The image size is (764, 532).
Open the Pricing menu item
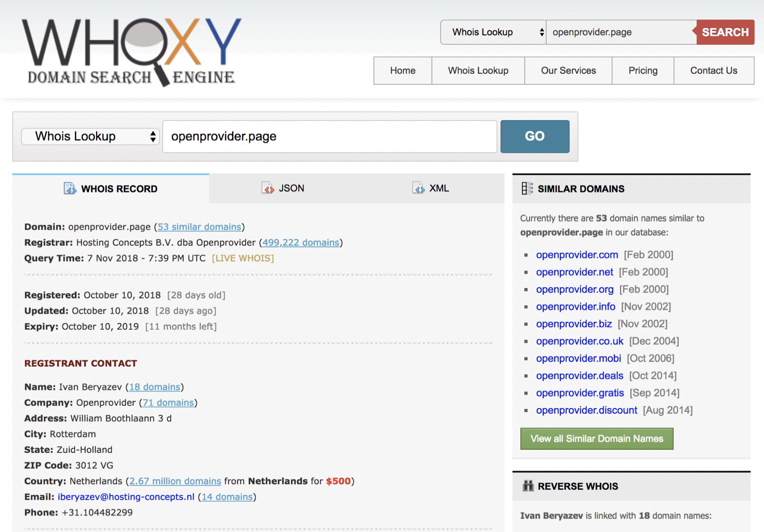[643, 70]
